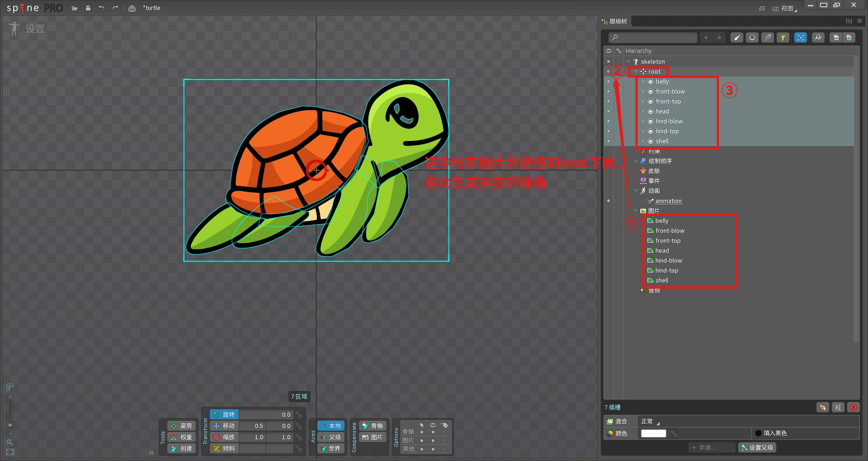868x461 pixels.
Task: Click the key icon on the move row
Action: tap(298, 426)
